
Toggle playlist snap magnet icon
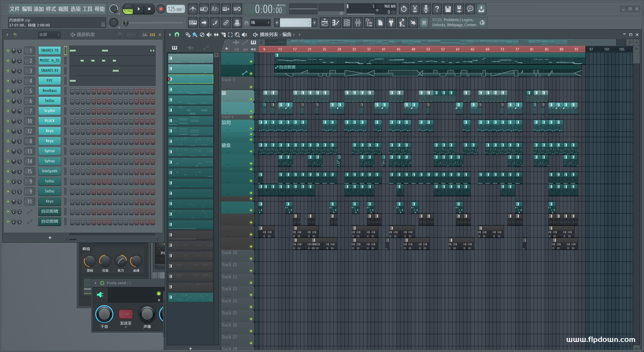(177, 35)
